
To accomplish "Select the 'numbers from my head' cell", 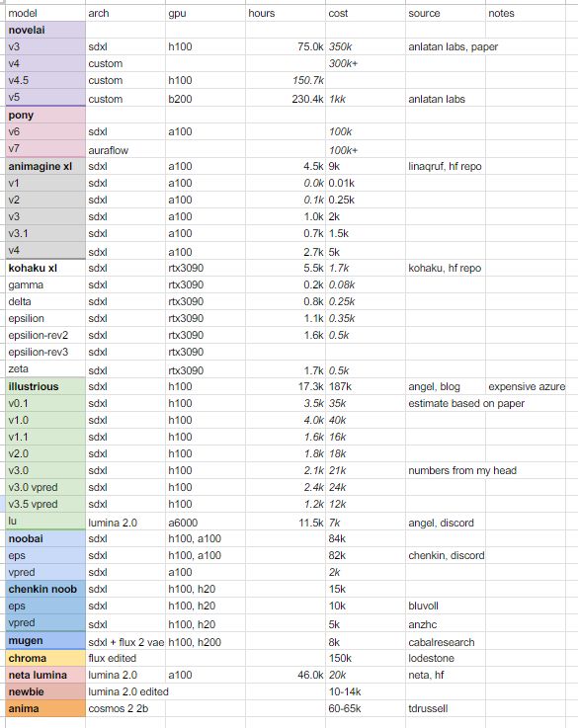I will point(462,470).
